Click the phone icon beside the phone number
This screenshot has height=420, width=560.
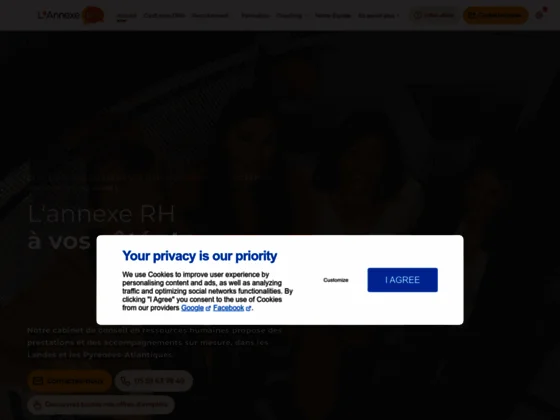125,381
